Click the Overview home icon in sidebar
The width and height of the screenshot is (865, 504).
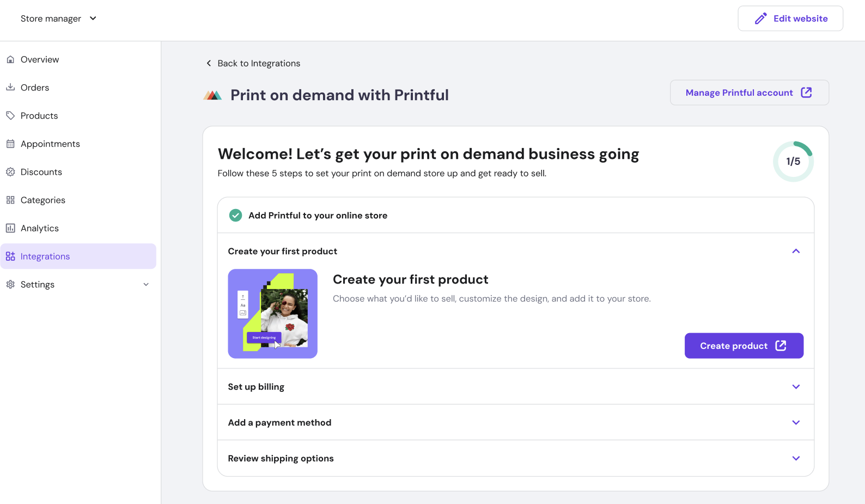[10, 59]
